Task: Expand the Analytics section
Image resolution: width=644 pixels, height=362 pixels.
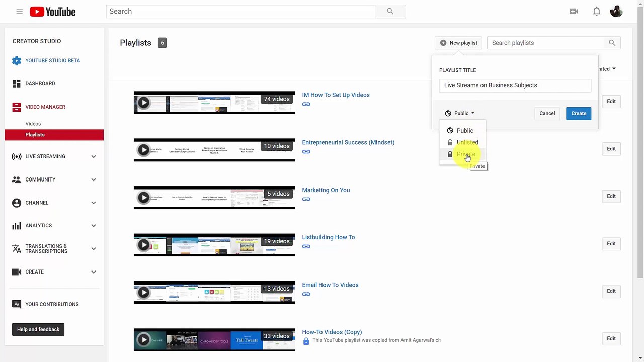Action: pyautogui.click(x=93, y=226)
